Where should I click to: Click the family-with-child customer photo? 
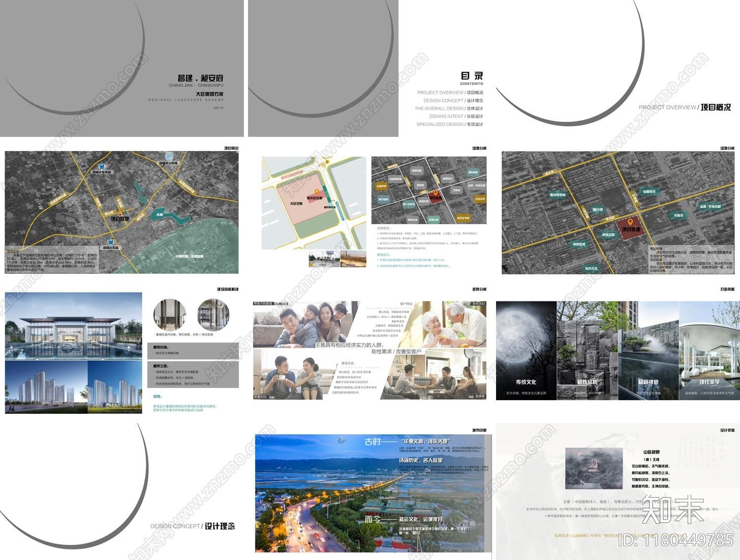[306, 324]
